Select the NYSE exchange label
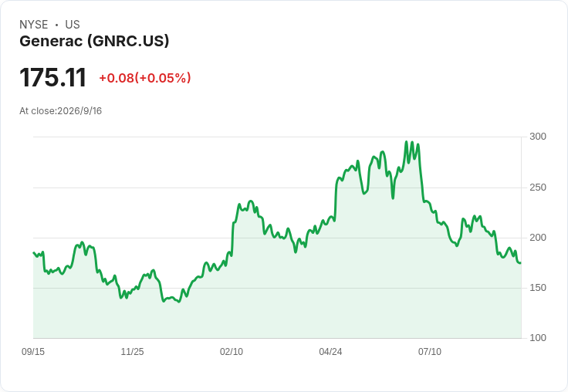This screenshot has width=568, height=392. [x=34, y=25]
